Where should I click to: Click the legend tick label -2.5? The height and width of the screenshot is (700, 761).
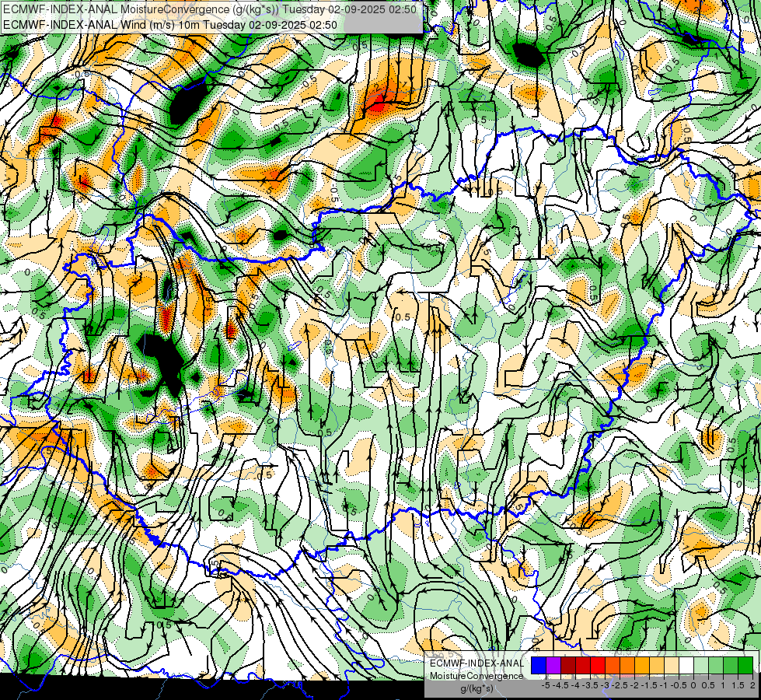[620, 685]
